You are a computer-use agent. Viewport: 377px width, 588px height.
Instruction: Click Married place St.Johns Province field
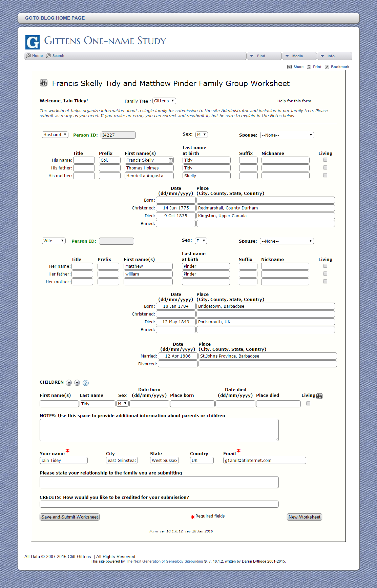(268, 356)
